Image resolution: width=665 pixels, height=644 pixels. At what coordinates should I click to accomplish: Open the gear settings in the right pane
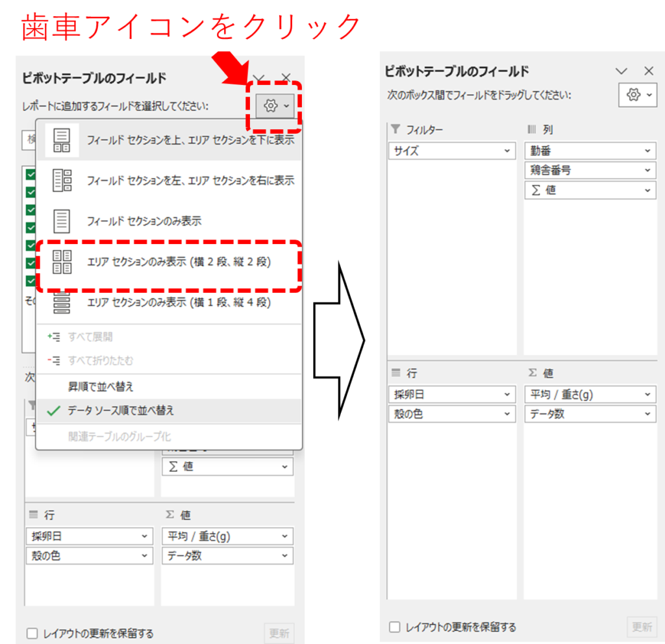pos(634,95)
